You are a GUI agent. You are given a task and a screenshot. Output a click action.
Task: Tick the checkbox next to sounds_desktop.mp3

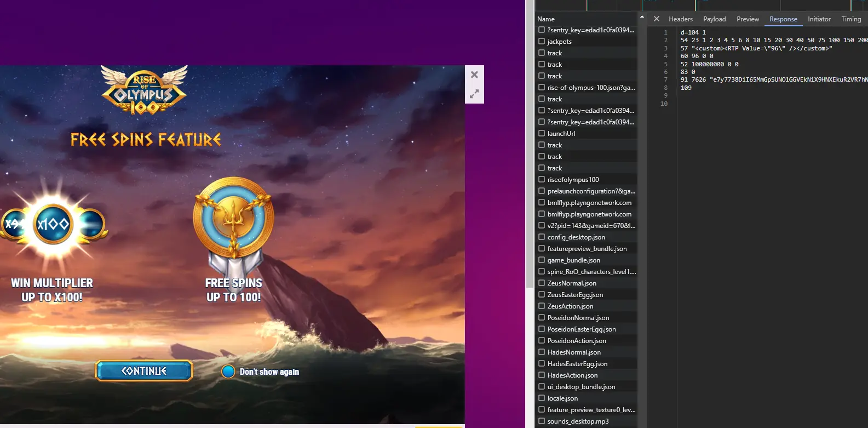[542, 421]
